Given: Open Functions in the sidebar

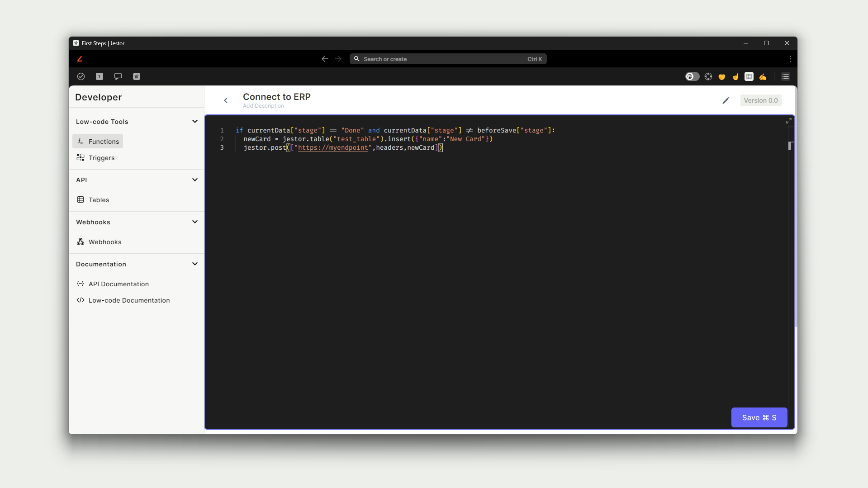Looking at the screenshot, I should pyautogui.click(x=98, y=141).
